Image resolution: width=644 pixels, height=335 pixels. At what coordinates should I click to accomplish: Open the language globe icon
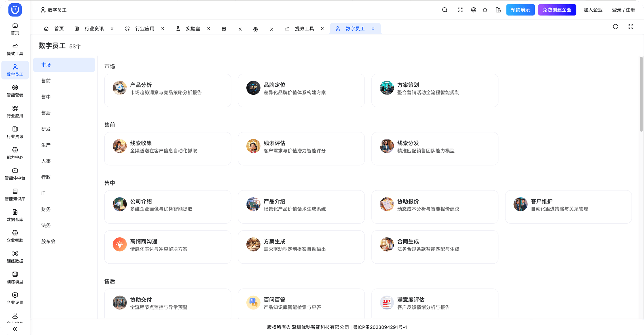coord(473,10)
